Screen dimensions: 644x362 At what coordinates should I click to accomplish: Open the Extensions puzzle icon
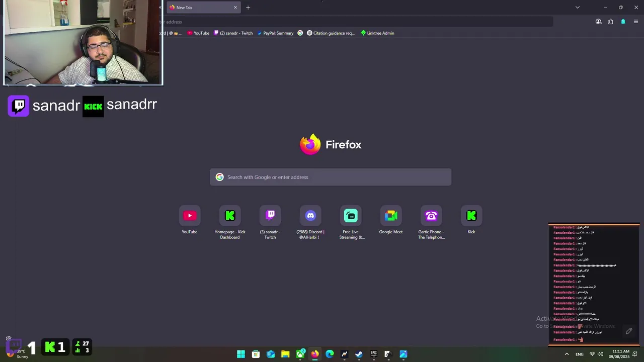(x=610, y=22)
